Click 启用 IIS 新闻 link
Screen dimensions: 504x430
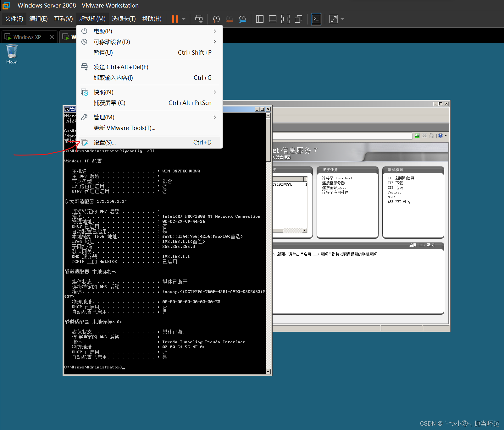422,245
